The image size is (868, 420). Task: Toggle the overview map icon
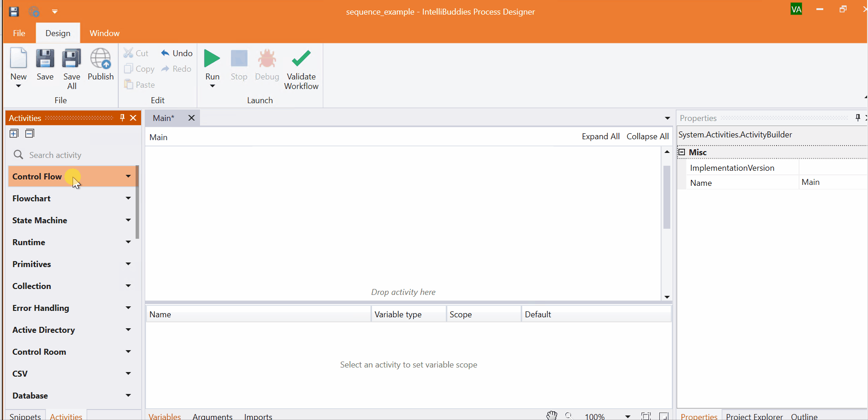(x=664, y=416)
